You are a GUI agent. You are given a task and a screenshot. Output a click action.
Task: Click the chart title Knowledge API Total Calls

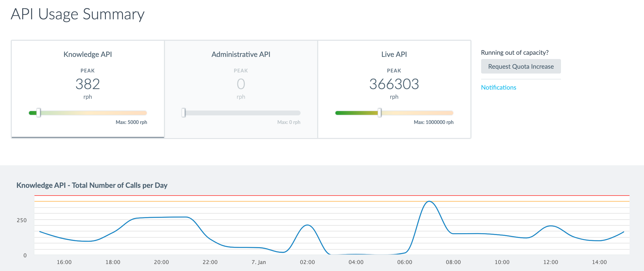92,185
